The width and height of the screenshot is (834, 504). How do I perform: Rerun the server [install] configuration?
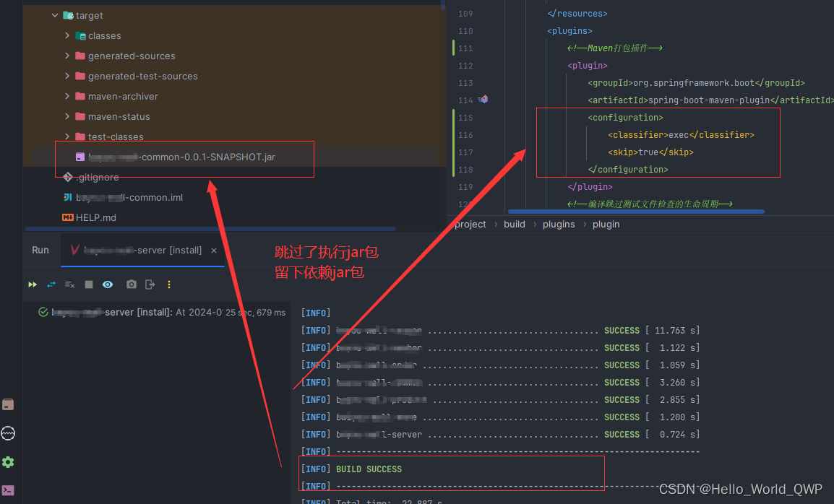pos(32,284)
